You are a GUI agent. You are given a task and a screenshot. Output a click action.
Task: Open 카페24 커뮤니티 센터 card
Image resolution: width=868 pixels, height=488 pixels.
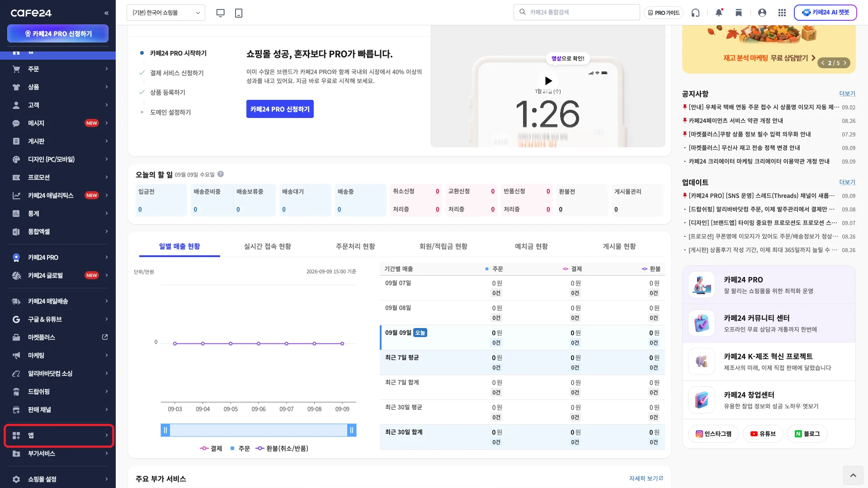click(x=769, y=324)
